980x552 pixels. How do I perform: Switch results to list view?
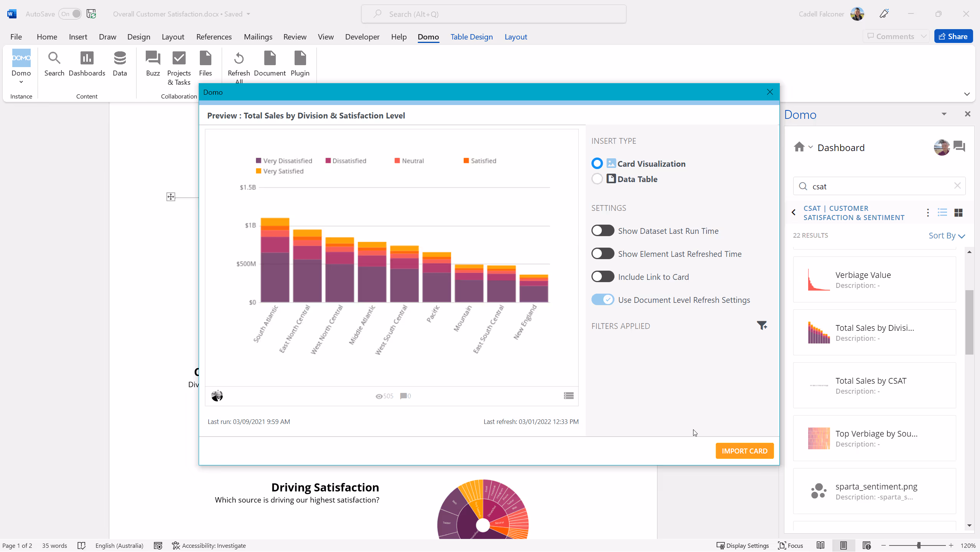942,212
